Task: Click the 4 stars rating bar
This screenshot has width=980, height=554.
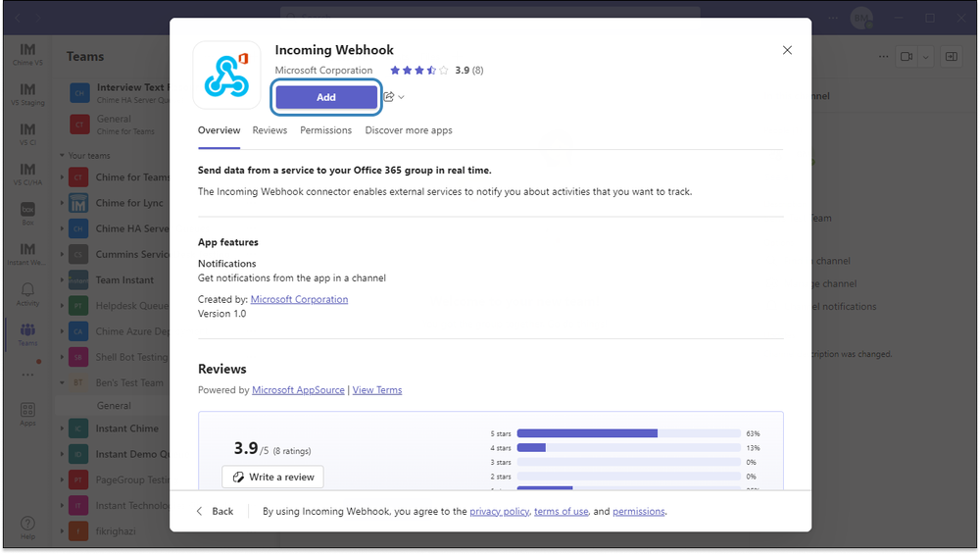Action: click(x=628, y=448)
